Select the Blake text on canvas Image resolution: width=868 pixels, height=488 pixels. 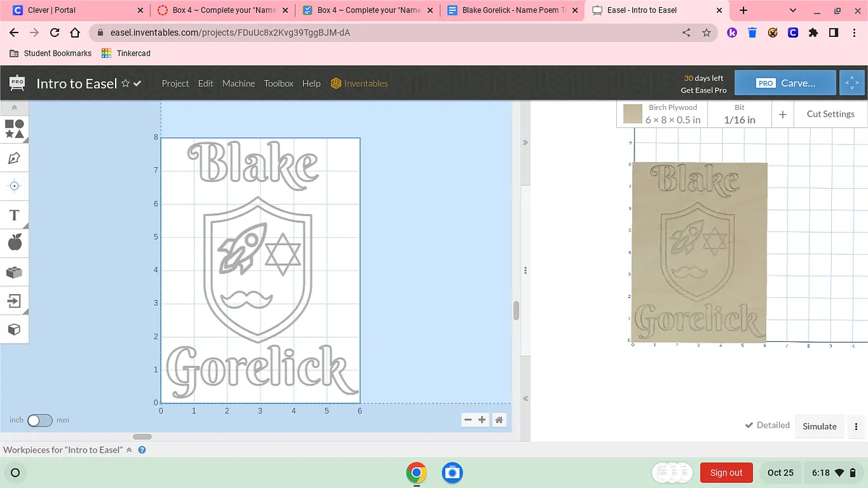pos(253,164)
